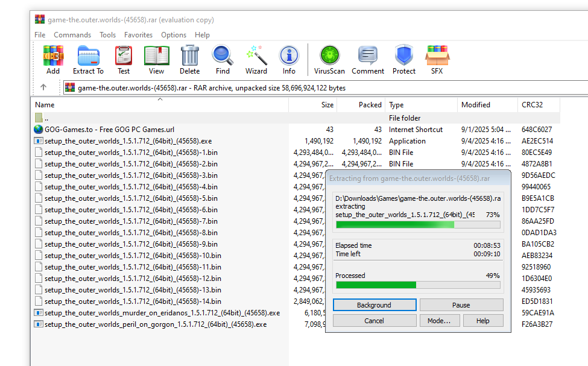This screenshot has width=588, height=366.
Task: Click Help in extraction dialog
Action: tap(483, 321)
